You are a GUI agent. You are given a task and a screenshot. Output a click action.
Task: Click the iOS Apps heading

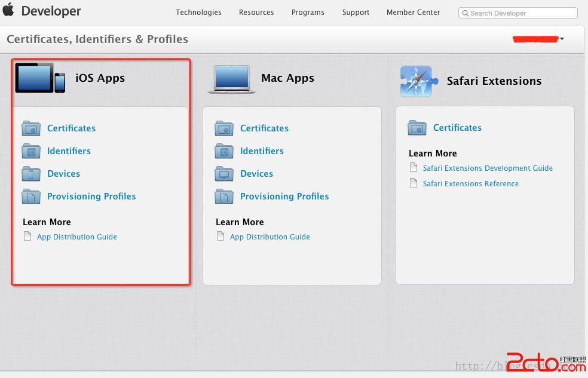click(x=100, y=78)
